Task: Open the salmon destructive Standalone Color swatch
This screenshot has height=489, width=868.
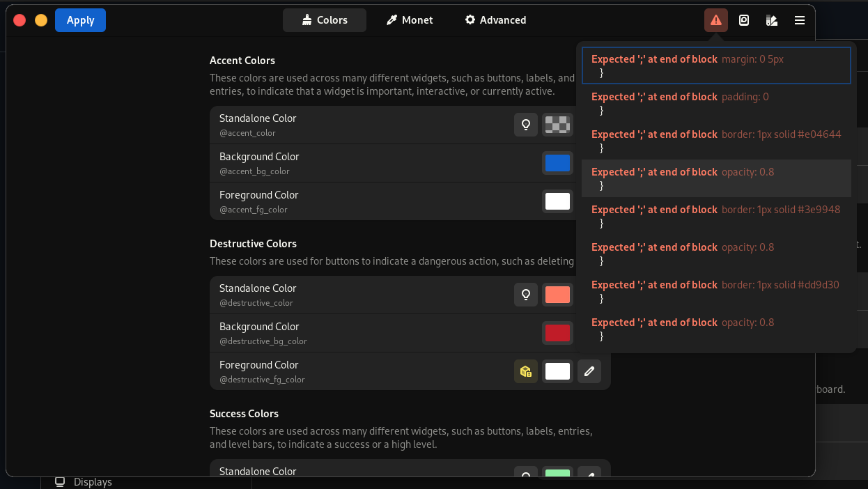Action: click(x=557, y=295)
